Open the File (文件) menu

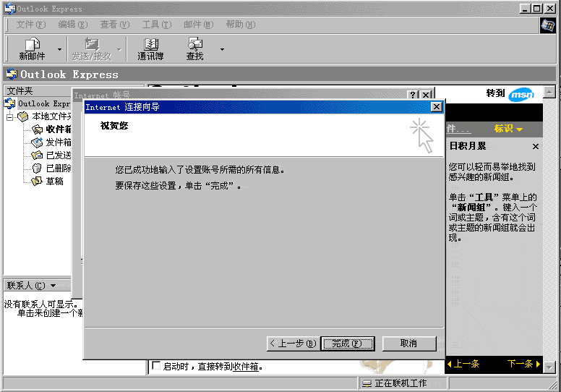(x=31, y=25)
